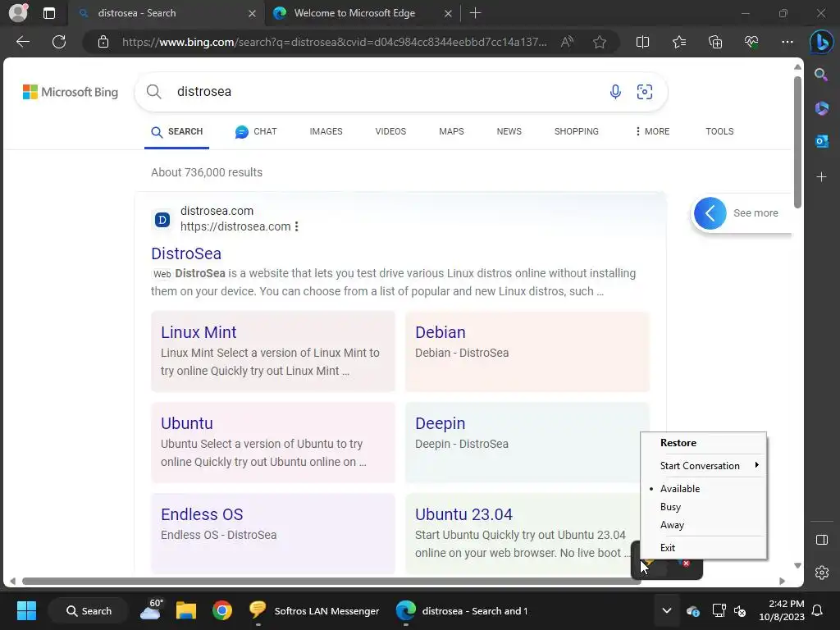Choose Restore from tray context menu
This screenshot has height=630, width=840.
tap(704, 443)
